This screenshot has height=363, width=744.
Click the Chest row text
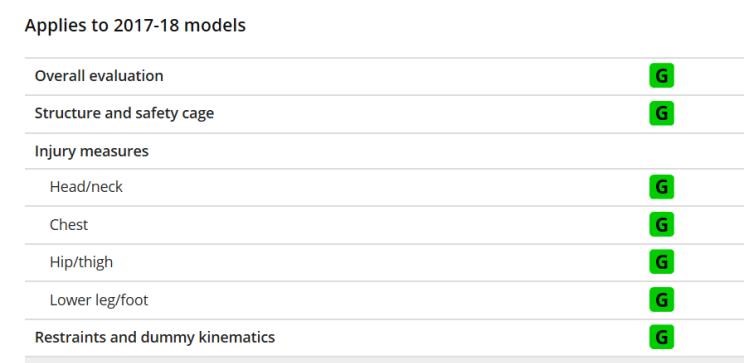coord(69,224)
